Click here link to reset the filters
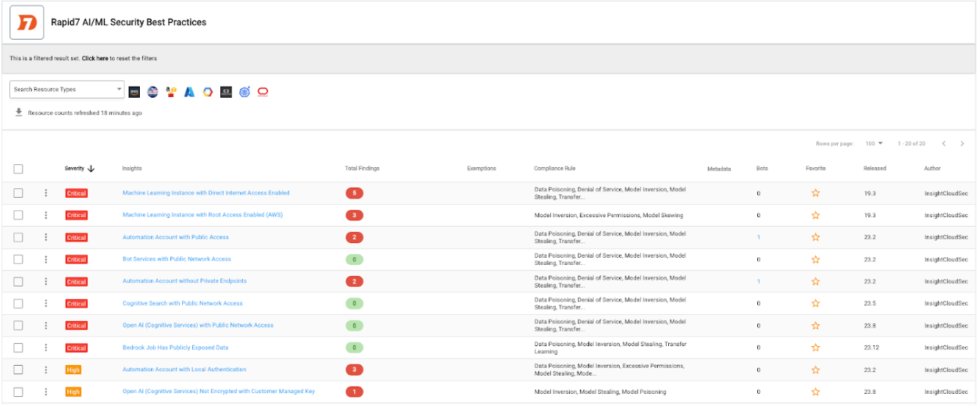 tap(95, 59)
